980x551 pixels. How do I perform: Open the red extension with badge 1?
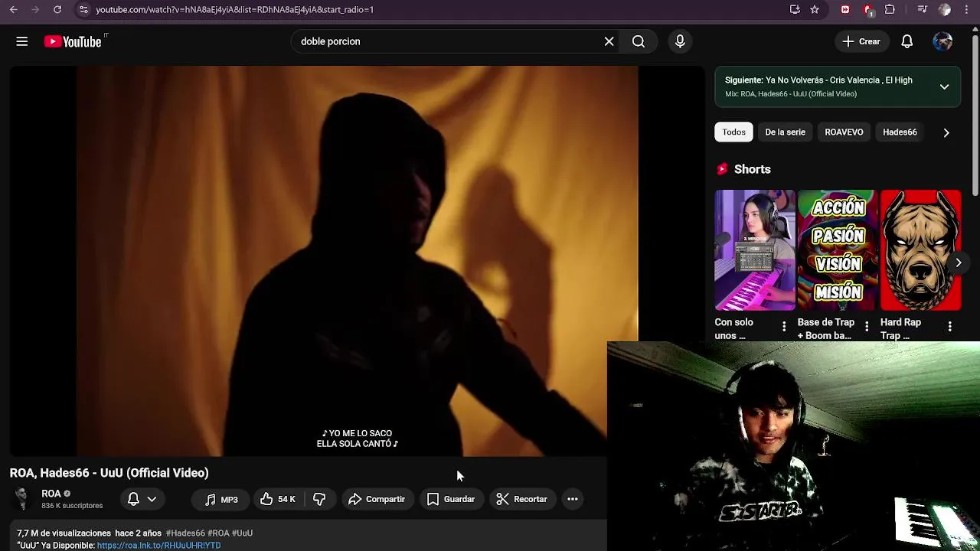pyautogui.click(x=868, y=10)
